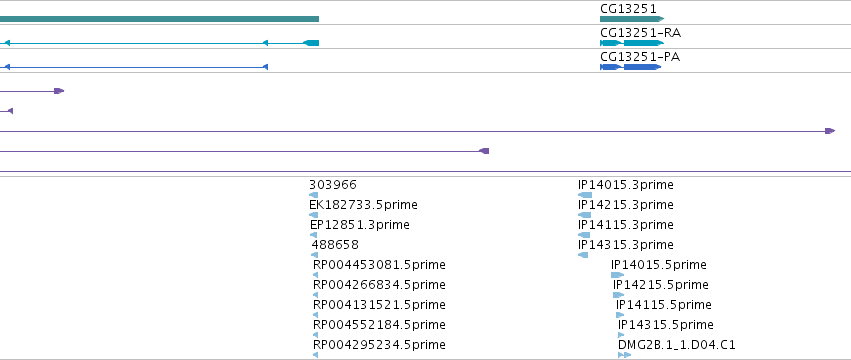Select the 303966 feature arrow
The width and height of the screenshot is (851, 360).
[314, 195]
